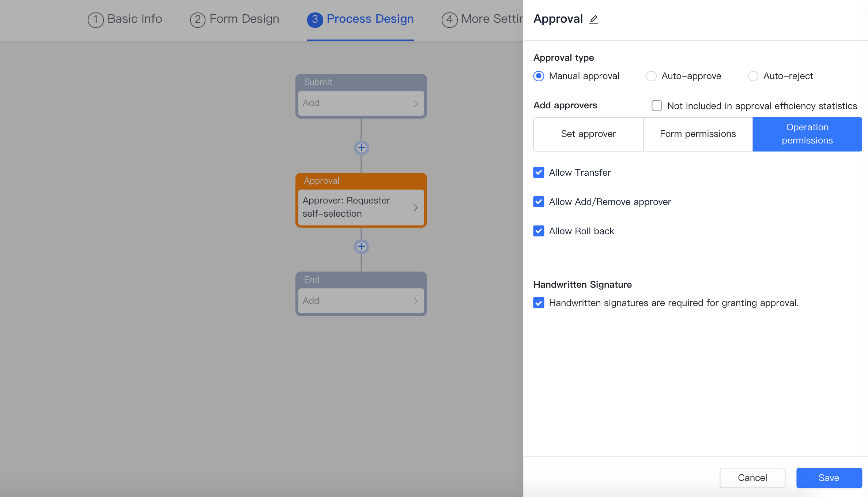Click the step 2 Form Design circle
Image resolution: width=868 pixels, height=497 pixels.
coord(197,19)
